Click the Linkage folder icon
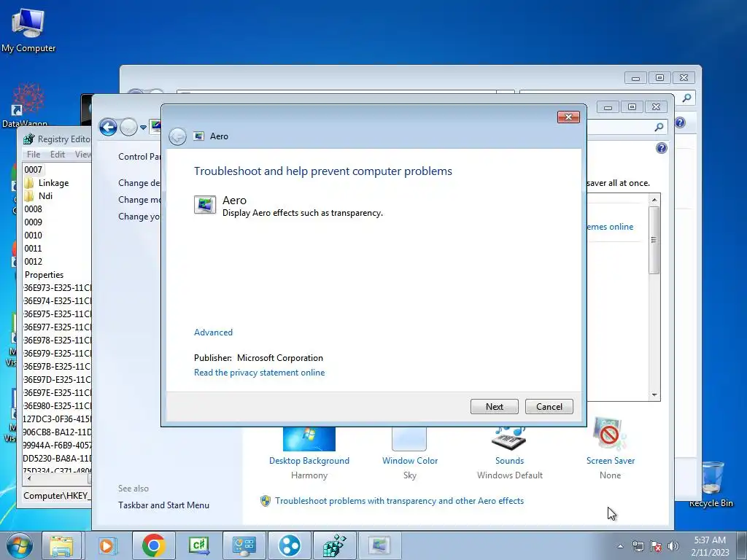 tap(29, 183)
